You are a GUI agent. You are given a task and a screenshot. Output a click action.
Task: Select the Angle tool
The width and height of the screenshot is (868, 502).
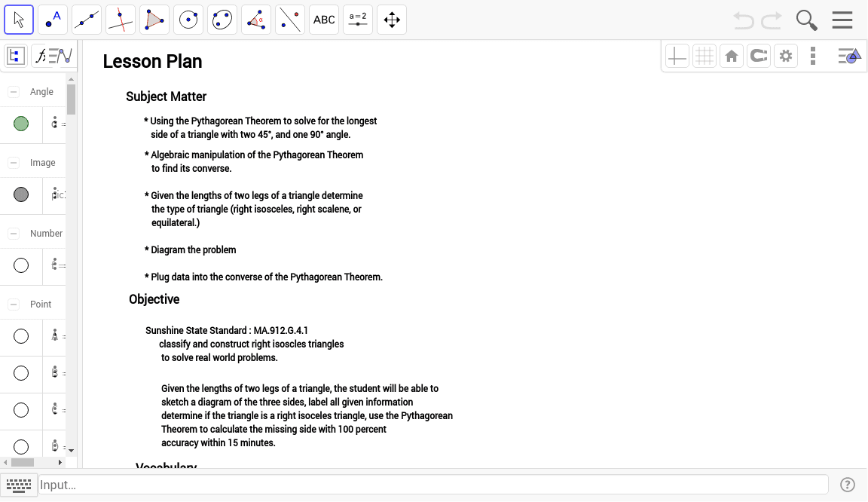pos(256,20)
